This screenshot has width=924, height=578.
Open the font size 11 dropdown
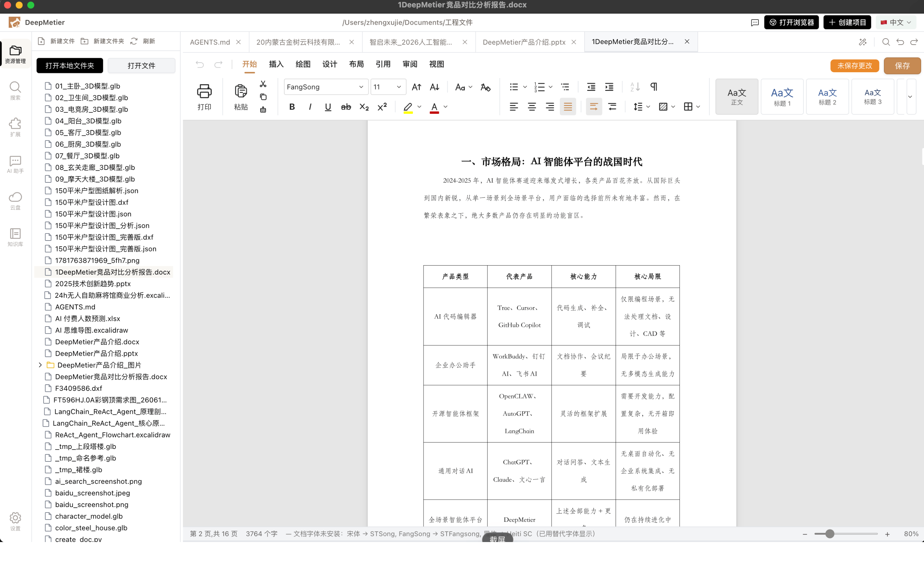(388, 87)
